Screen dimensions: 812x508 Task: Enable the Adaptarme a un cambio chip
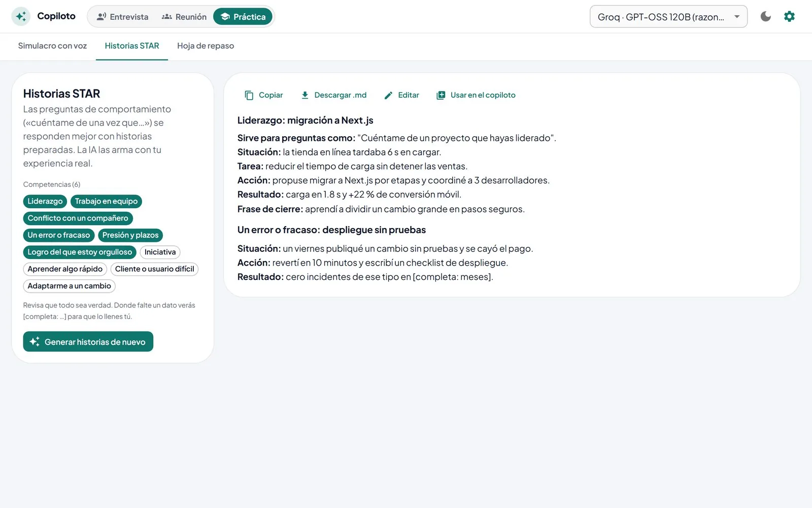(x=70, y=286)
